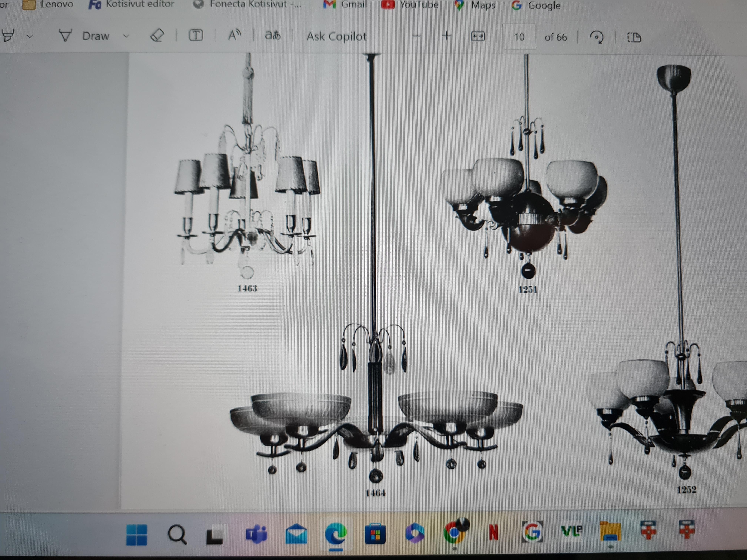Image resolution: width=747 pixels, height=560 pixels.
Task: Open Microsoft 365 Copilot app from taskbar
Action: tap(415, 533)
